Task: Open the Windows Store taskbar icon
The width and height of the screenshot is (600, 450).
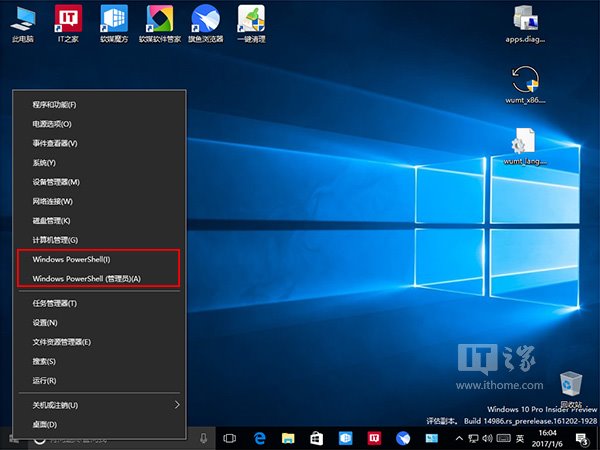Action: coord(316,438)
